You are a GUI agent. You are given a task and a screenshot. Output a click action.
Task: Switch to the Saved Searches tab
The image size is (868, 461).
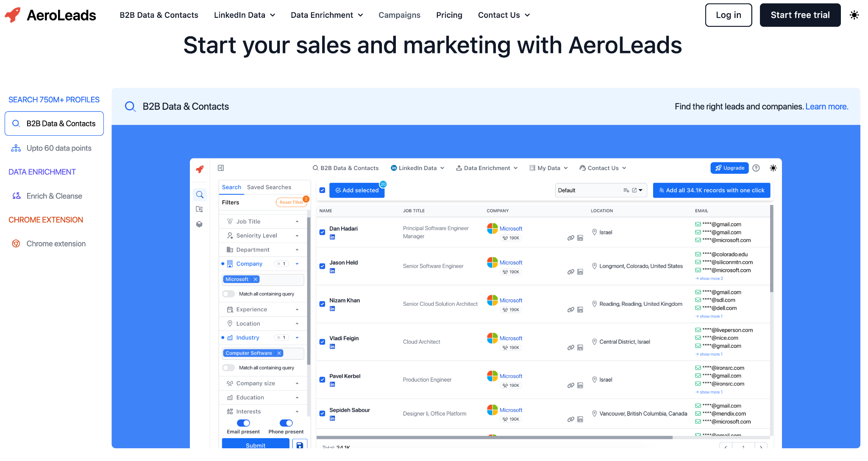pos(269,187)
